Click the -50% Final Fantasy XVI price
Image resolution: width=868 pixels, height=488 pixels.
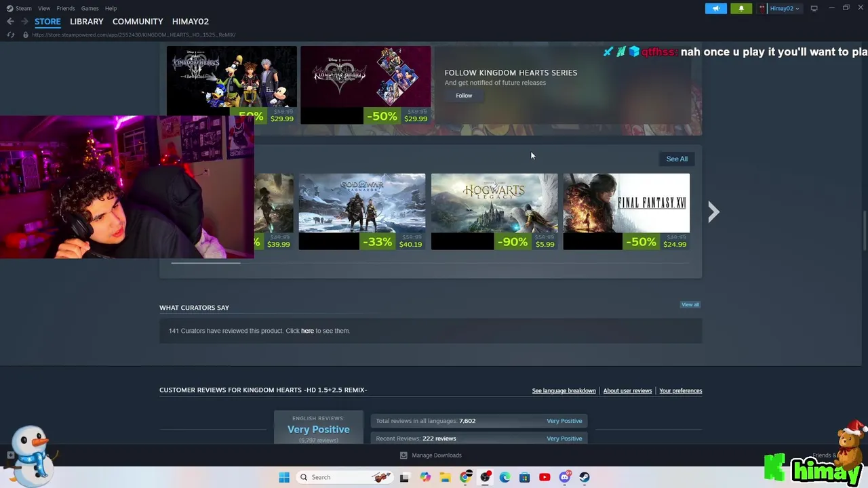click(x=656, y=241)
